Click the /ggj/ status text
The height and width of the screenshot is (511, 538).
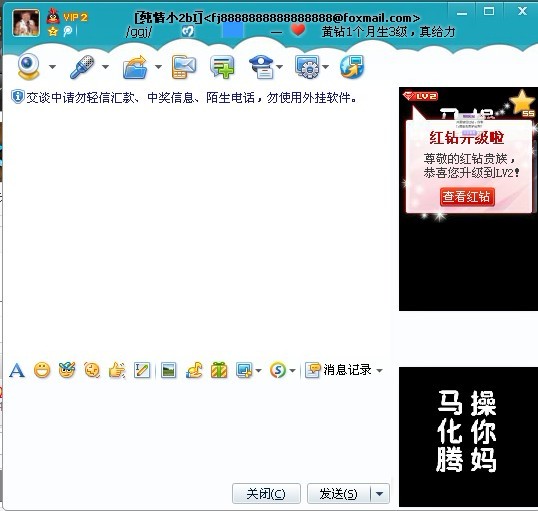[x=139, y=32]
